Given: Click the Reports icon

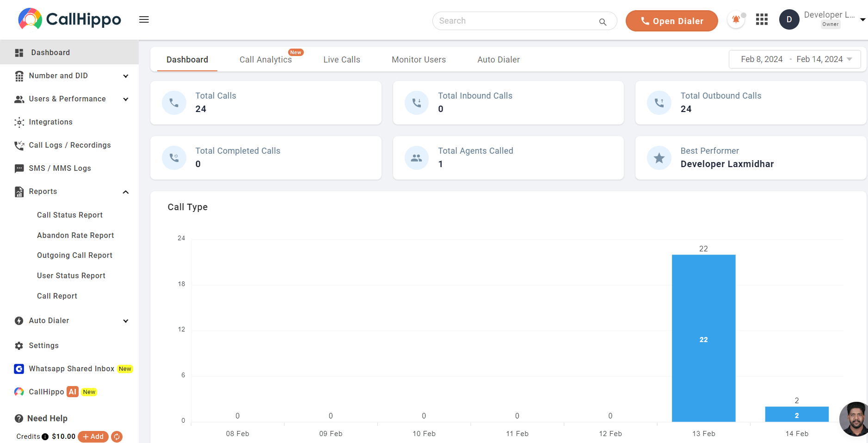Looking at the screenshot, I should click(19, 192).
